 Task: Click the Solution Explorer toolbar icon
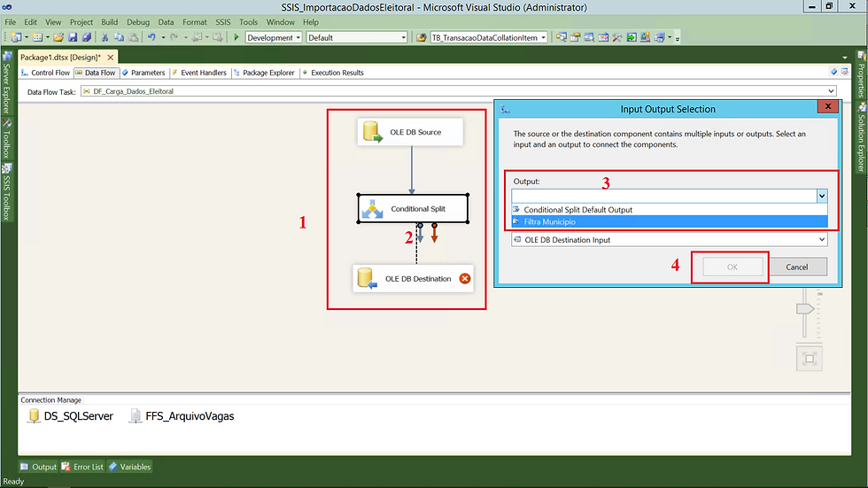tap(562, 37)
